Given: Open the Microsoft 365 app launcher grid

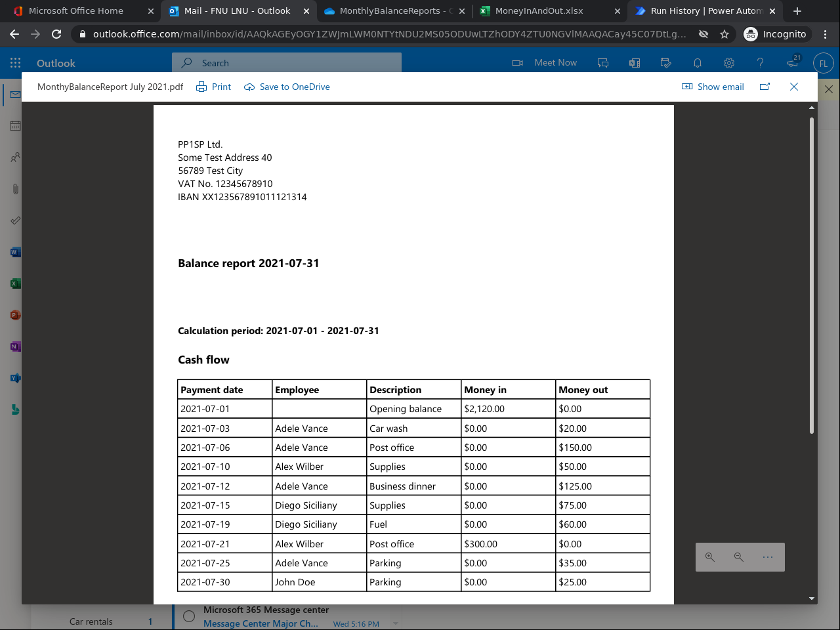Looking at the screenshot, I should (16, 63).
